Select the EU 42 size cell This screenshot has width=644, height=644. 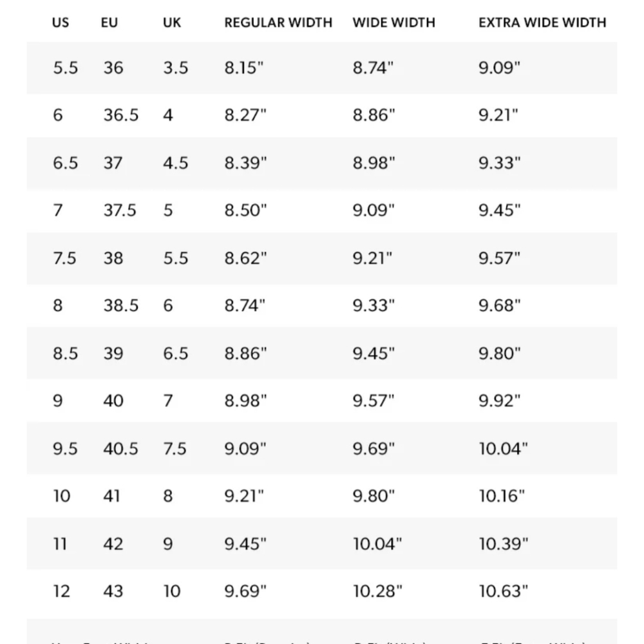click(x=113, y=544)
